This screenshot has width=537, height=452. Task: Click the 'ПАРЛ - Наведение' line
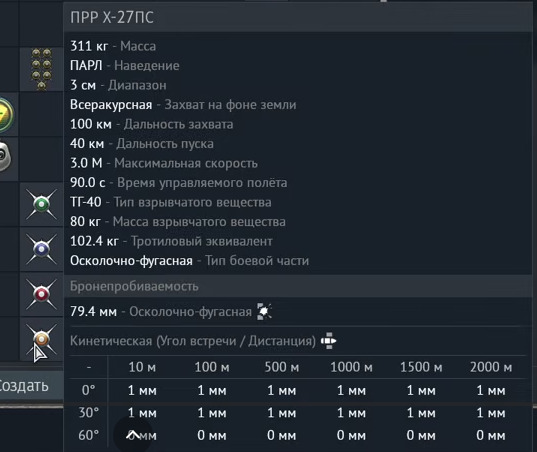point(125,65)
